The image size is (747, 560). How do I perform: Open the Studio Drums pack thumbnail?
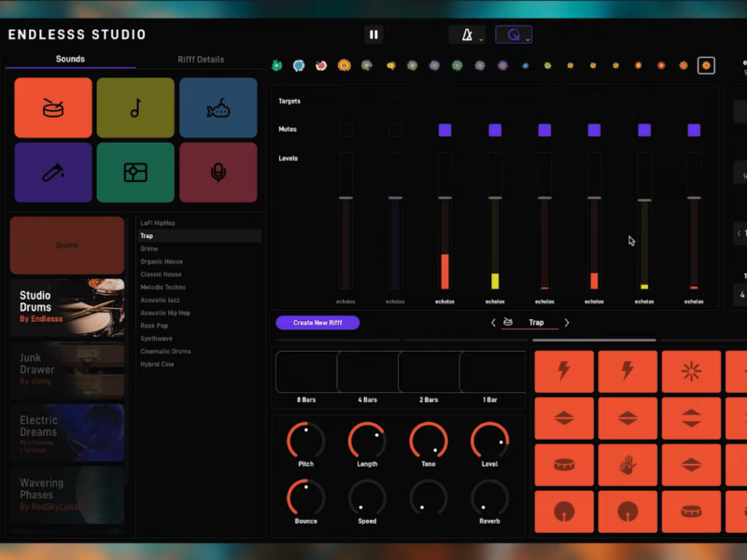tap(67, 308)
